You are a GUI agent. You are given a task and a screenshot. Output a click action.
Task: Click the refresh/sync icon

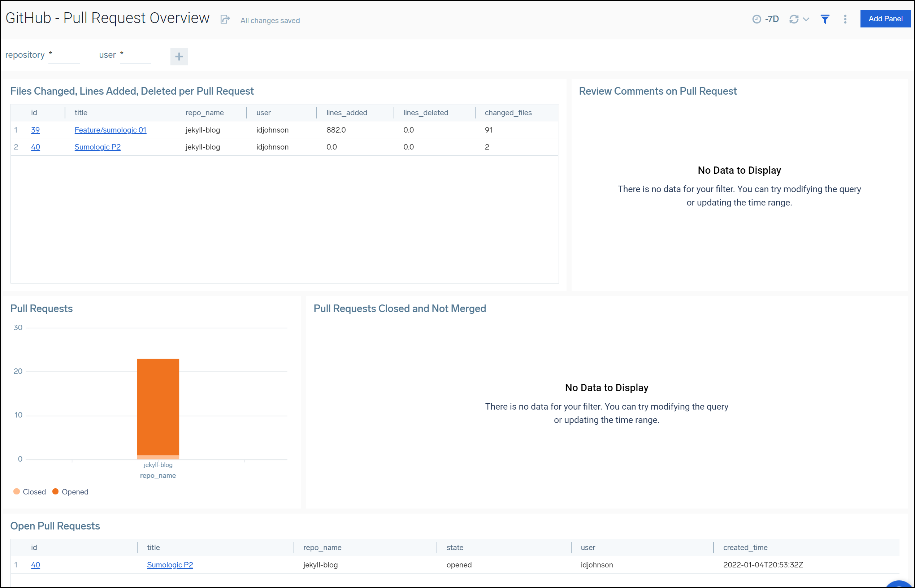click(794, 20)
